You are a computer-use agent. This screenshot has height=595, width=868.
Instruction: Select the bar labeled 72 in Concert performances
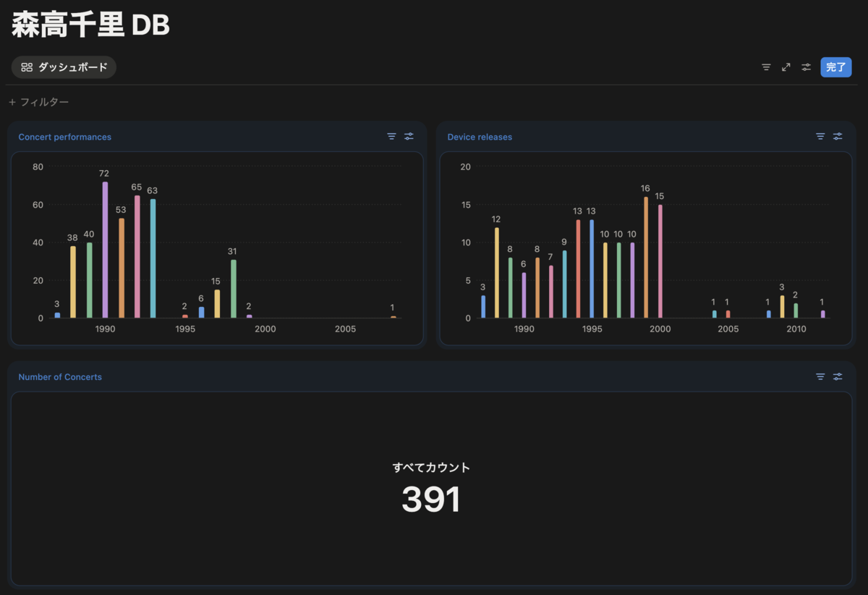(x=105, y=250)
